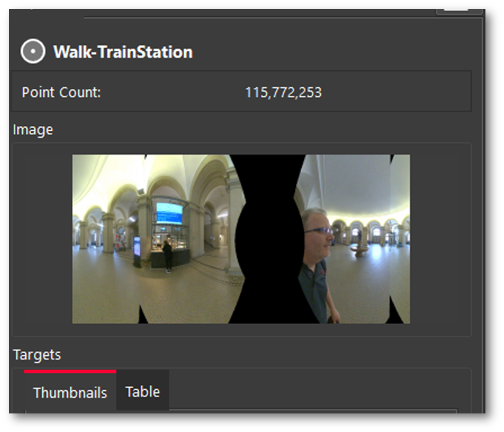The height and width of the screenshot is (432, 504).
Task: Switch to the Table tab
Action: (x=142, y=392)
